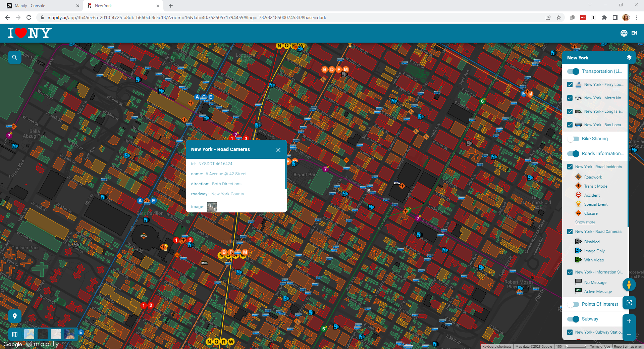Click the camera id NYSDOT-4616424 value

[215, 164]
